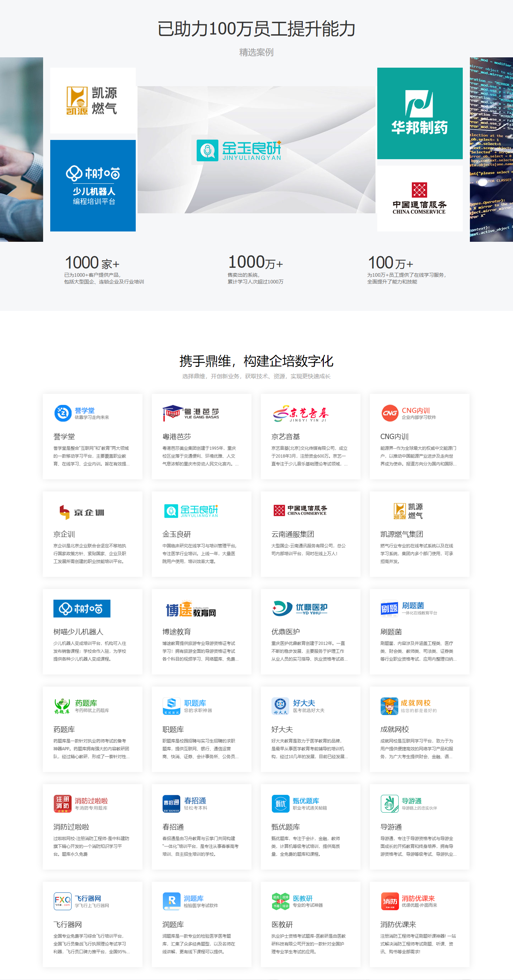Screen dimensions: 513x980
Task: Open the 刷题菌 card title
Action: pyautogui.click(x=391, y=631)
